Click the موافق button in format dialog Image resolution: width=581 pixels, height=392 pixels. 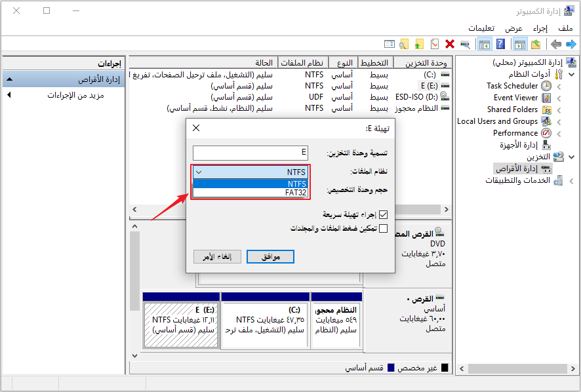coord(270,256)
